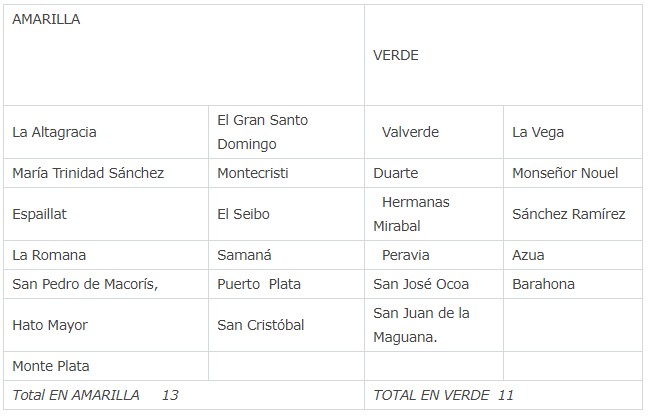
Task: Click the VERDE header cell
Action: tap(396, 55)
